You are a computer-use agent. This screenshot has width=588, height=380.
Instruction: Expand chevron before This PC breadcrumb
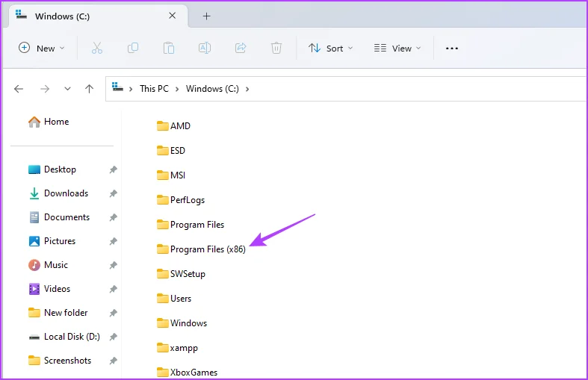coord(131,89)
